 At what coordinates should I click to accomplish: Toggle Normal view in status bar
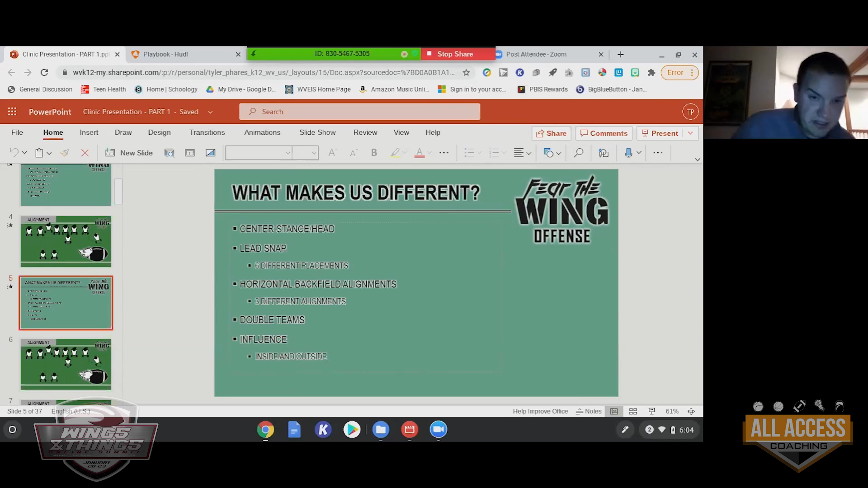[614, 411]
